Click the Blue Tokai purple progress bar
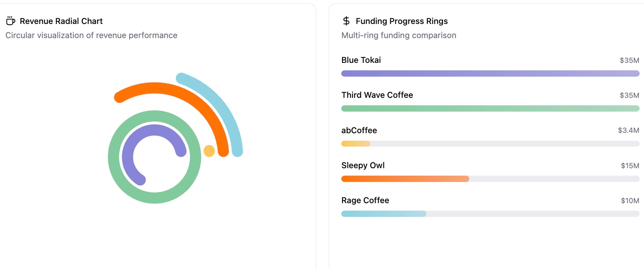This screenshot has height=268, width=644. (490, 73)
